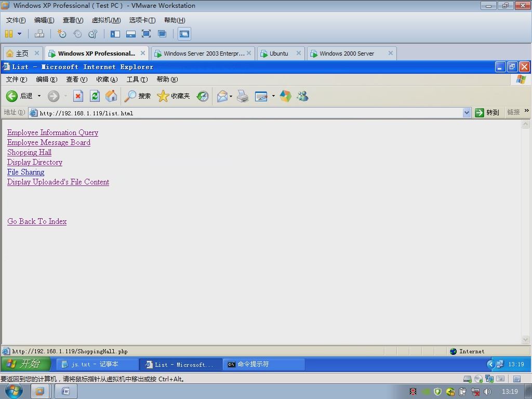
Task: Open the dropdown next to the pause button
Action: 19,34
